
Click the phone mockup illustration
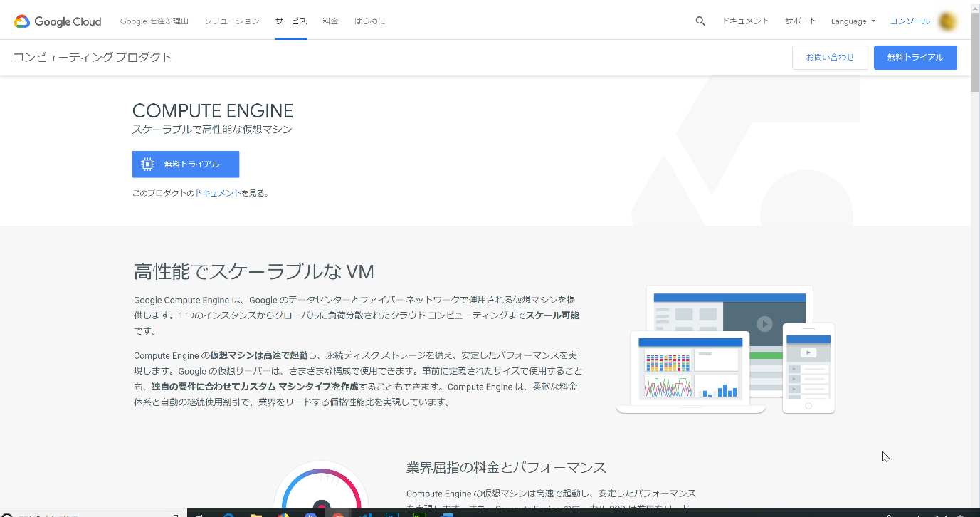click(808, 368)
